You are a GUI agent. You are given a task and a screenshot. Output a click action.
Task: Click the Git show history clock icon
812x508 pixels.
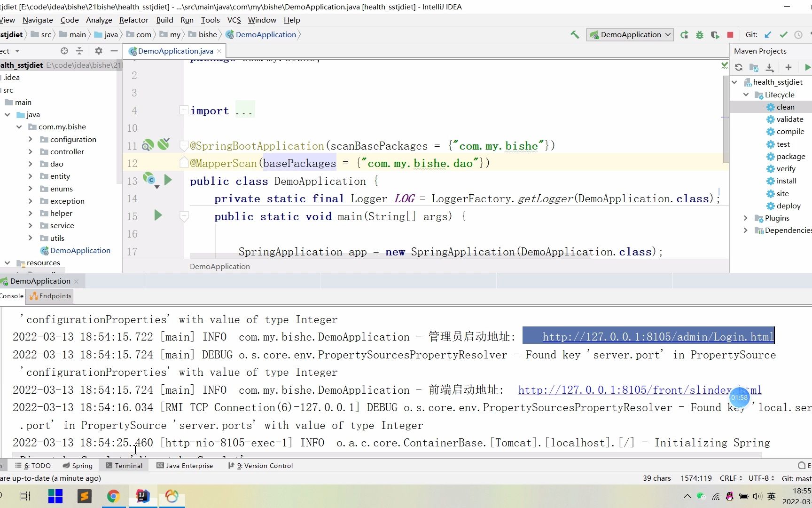pos(798,35)
